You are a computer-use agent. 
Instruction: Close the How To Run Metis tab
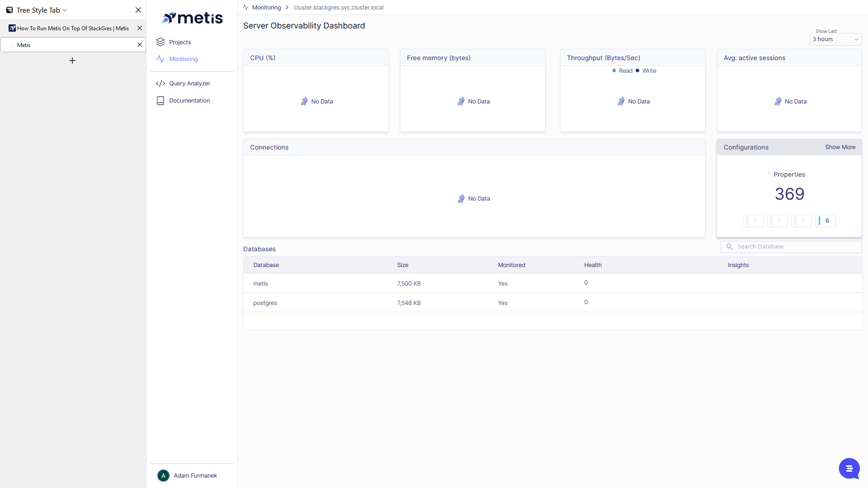tap(140, 28)
